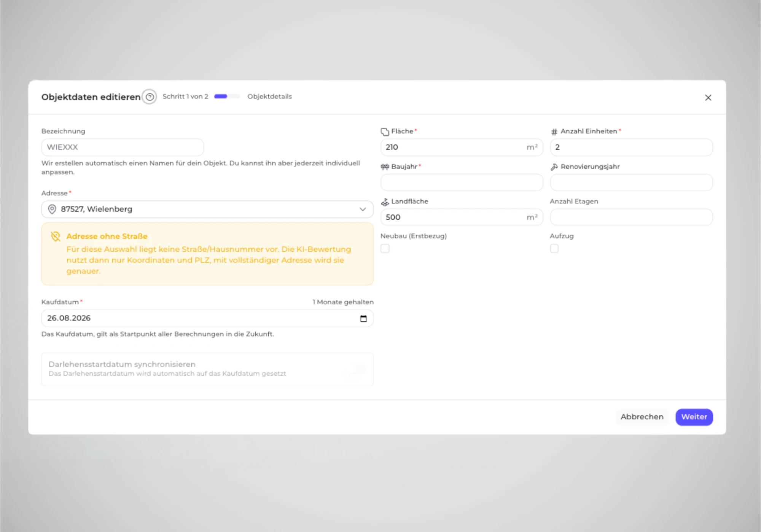Tick the Neubau (Erstbezug) checkbox
Image resolution: width=761 pixels, height=532 pixels.
coord(385,249)
